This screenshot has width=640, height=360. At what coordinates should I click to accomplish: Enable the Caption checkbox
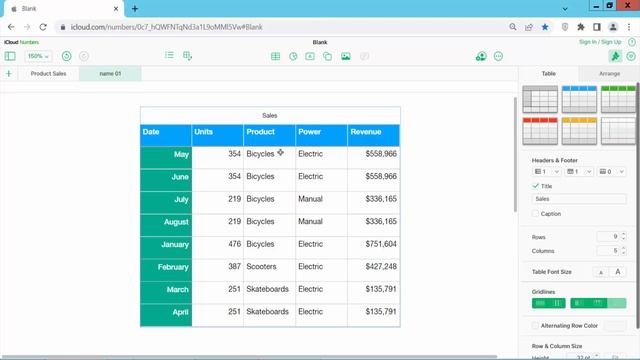(536, 214)
